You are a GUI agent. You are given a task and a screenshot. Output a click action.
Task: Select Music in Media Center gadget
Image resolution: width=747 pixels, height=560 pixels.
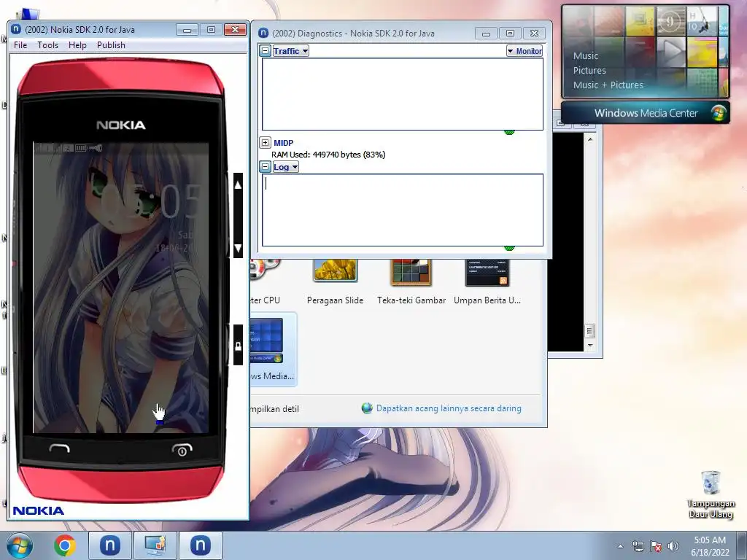pos(586,55)
